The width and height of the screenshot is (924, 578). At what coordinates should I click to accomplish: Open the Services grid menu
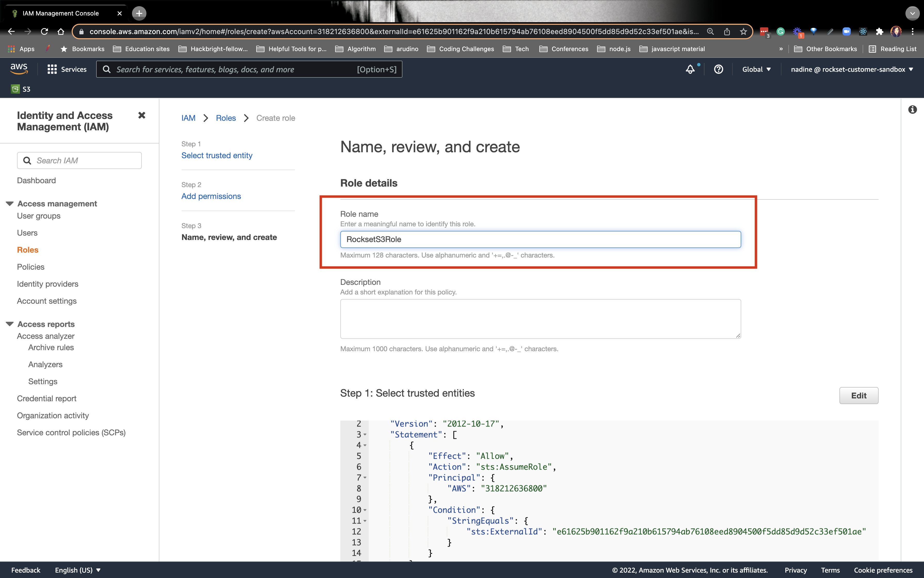[67, 69]
